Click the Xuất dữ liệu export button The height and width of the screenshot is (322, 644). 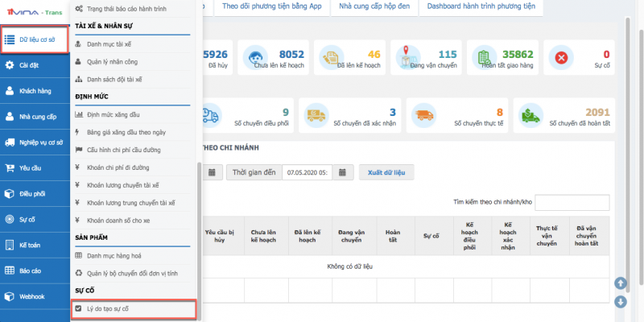tap(386, 172)
